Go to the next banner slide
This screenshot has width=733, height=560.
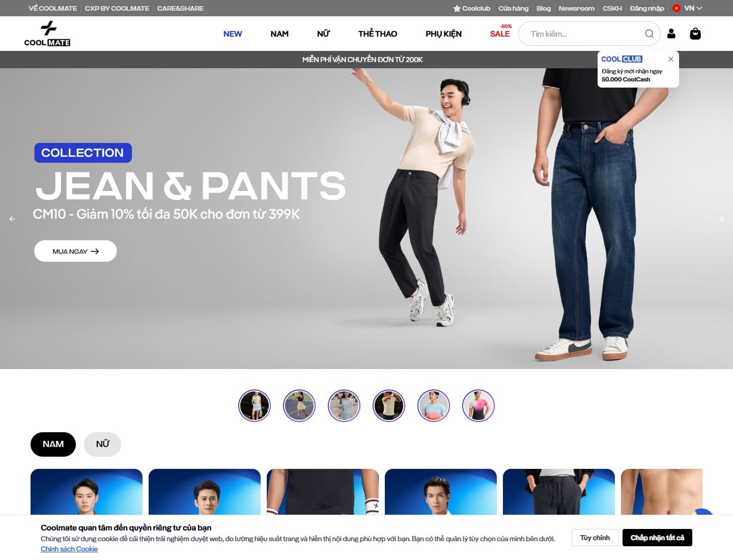click(x=721, y=219)
